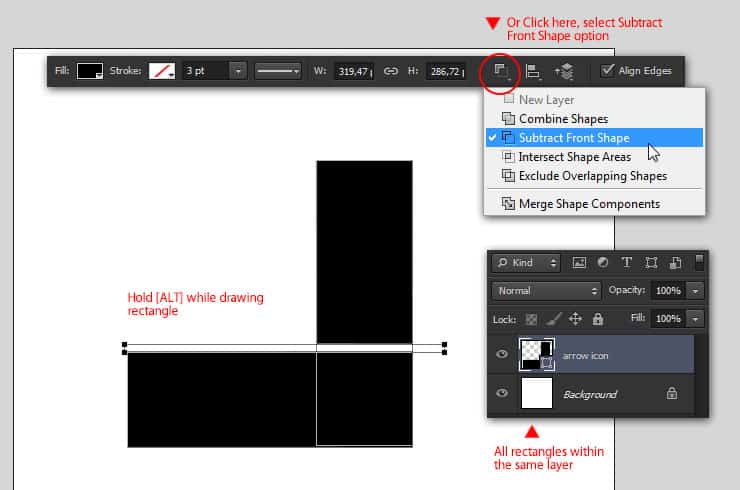
Task: Click the path alignment icon
Action: point(533,71)
